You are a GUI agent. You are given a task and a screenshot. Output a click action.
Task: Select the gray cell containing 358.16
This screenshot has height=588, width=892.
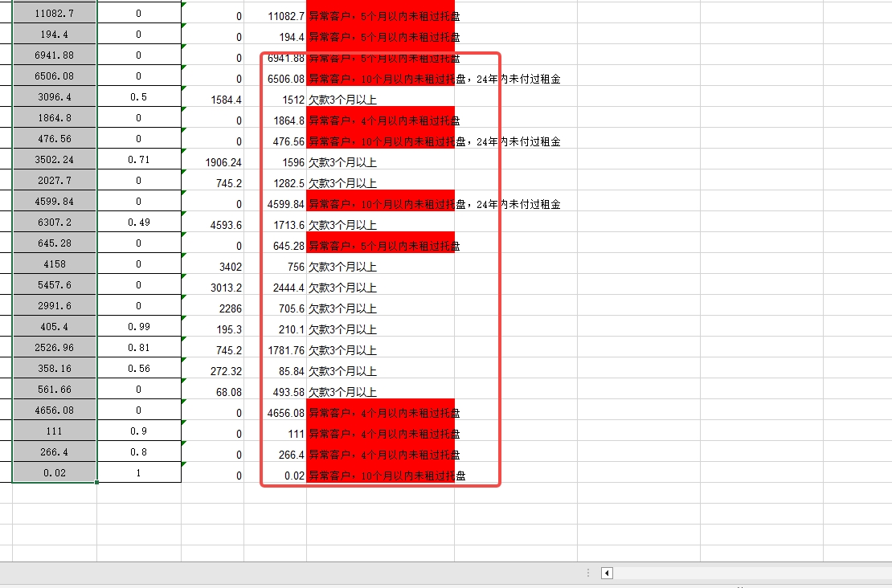(55, 368)
